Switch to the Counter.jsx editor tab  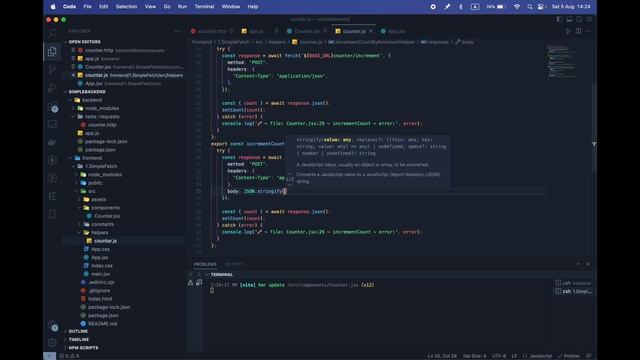(307, 31)
